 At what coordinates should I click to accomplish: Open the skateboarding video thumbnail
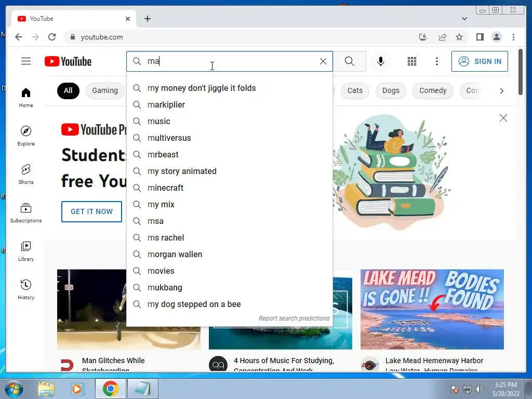coord(91,309)
